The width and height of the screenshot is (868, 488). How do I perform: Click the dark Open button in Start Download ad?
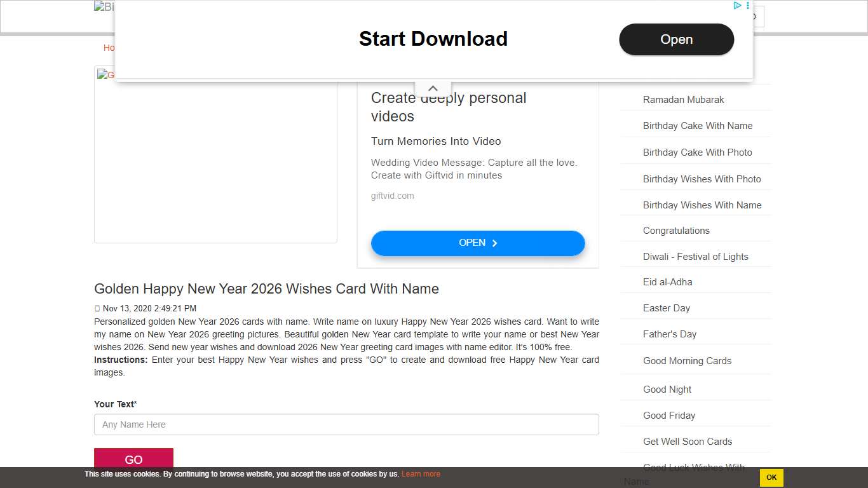click(x=676, y=39)
